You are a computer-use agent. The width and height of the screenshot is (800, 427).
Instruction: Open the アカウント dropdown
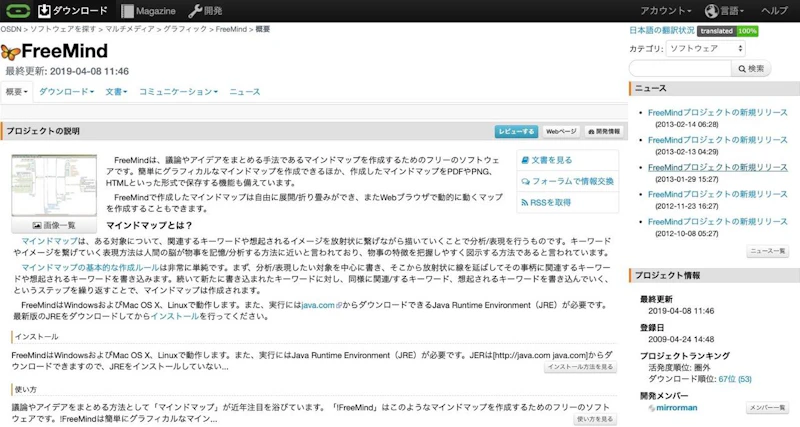click(666, 11)
